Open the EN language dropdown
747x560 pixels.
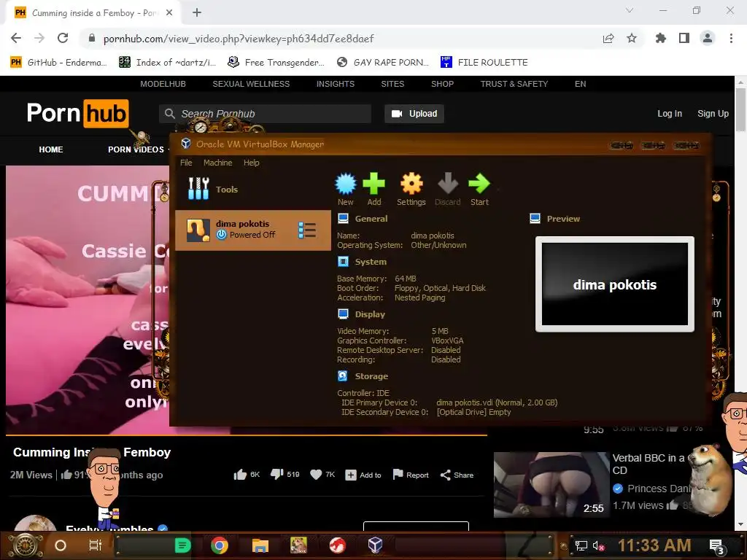[x=580, y=84]
